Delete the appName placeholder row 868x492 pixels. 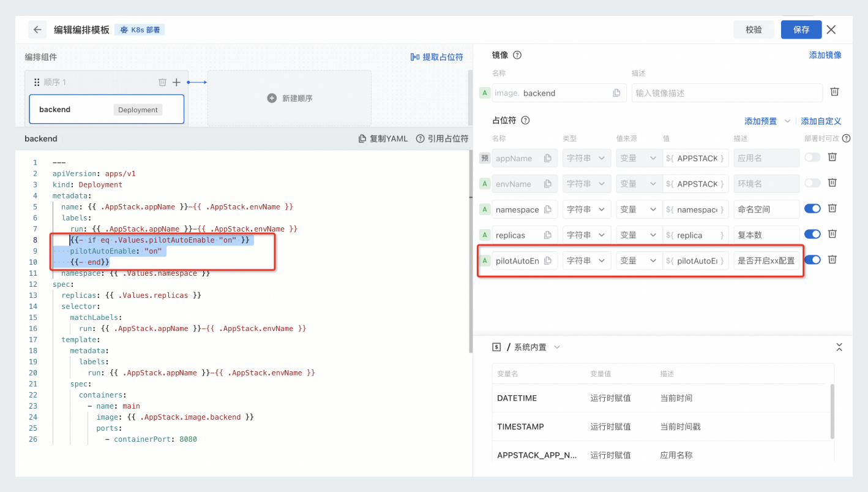(832, 157)
